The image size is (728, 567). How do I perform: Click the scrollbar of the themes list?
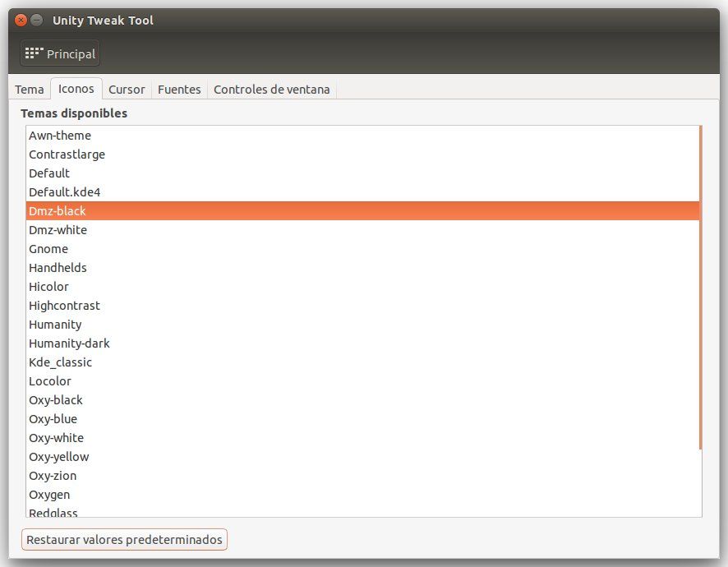tap(700, 288)
